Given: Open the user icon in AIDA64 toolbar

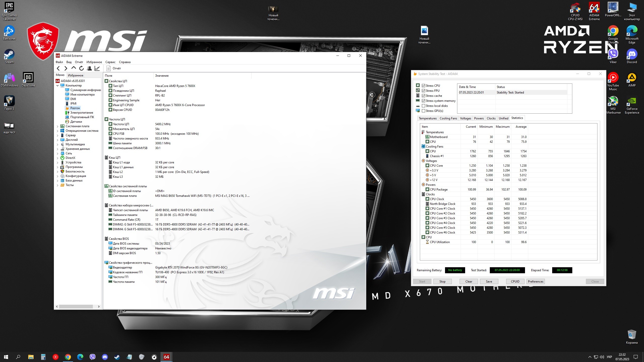Looking at the screenshot, I should [89, 68].
